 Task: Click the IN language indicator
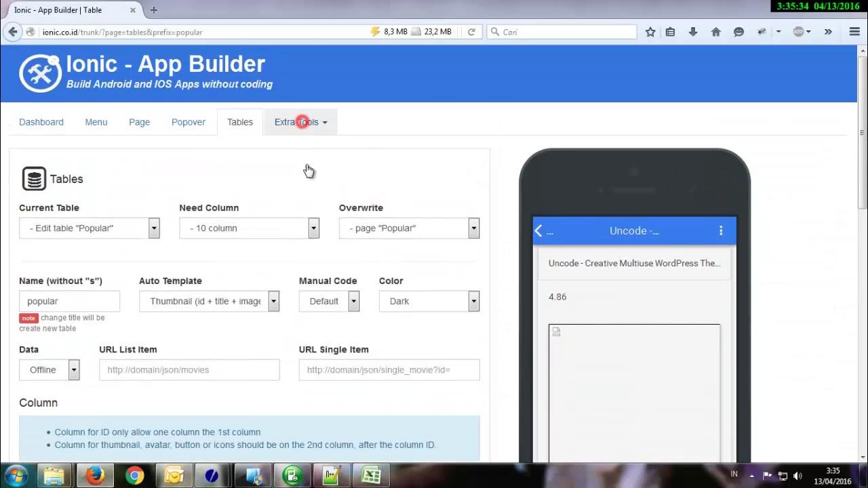pos(734,474)
